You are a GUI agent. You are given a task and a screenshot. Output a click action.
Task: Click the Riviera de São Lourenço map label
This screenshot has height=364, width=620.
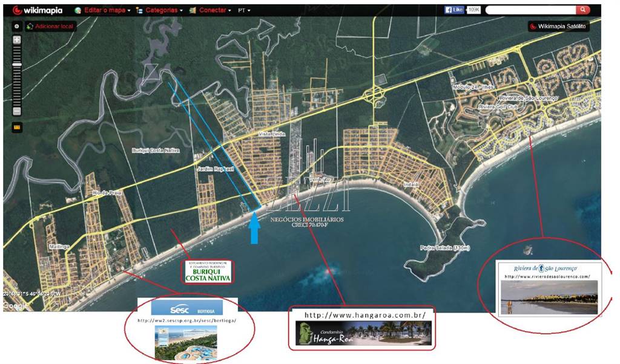[x=524, y=98]
